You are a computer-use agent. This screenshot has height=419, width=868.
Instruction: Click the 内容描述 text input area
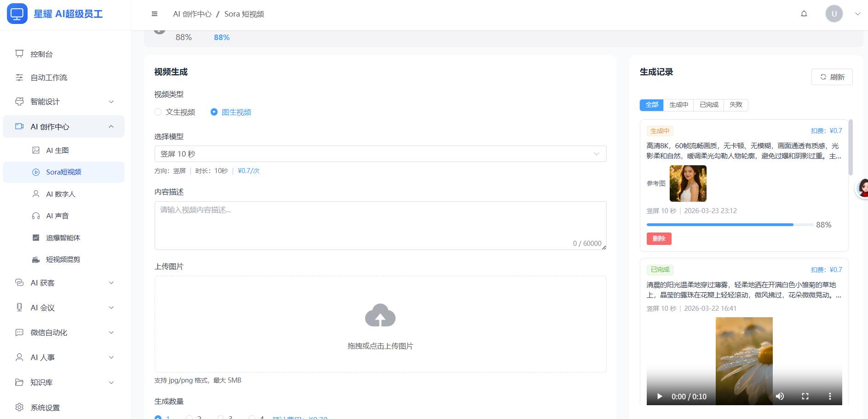380,225
